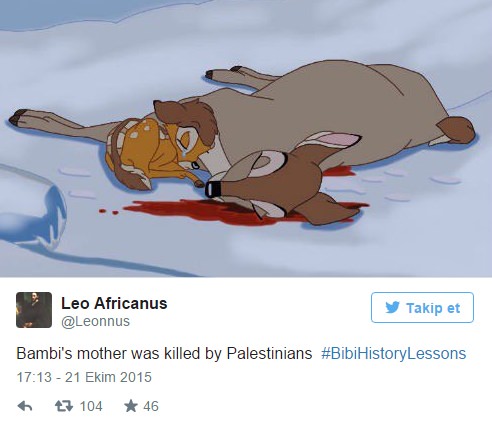This screenshot has width=492, height=421.
Task: Open Leo Africanus profile avatar
Action: click(x=34, y=310)
